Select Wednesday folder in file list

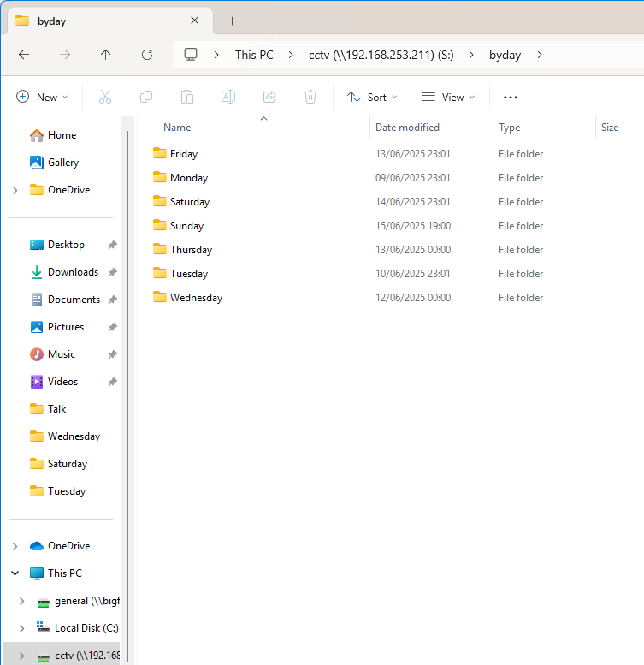point(187,298)
